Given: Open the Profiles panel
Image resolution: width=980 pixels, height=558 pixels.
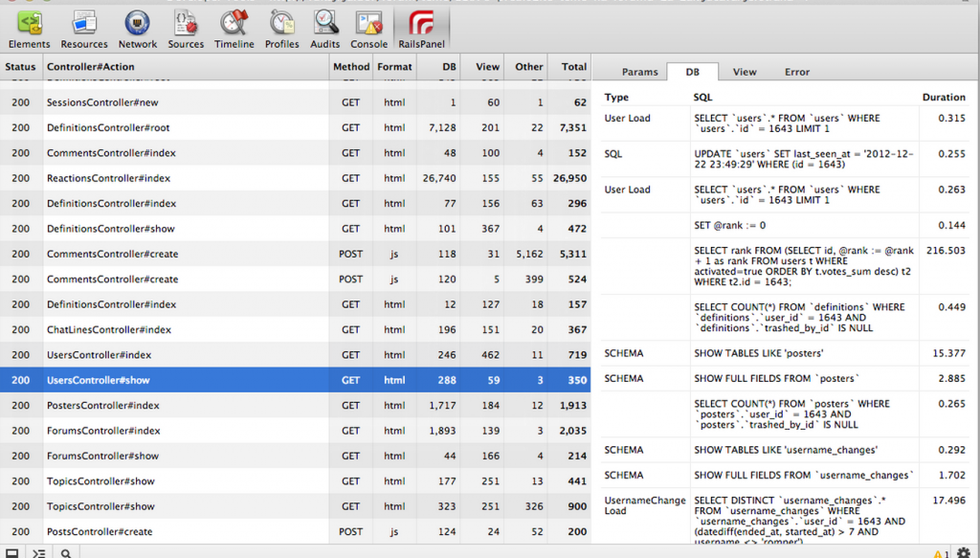Looking at the screenshot, I should [x=281, y=29].
